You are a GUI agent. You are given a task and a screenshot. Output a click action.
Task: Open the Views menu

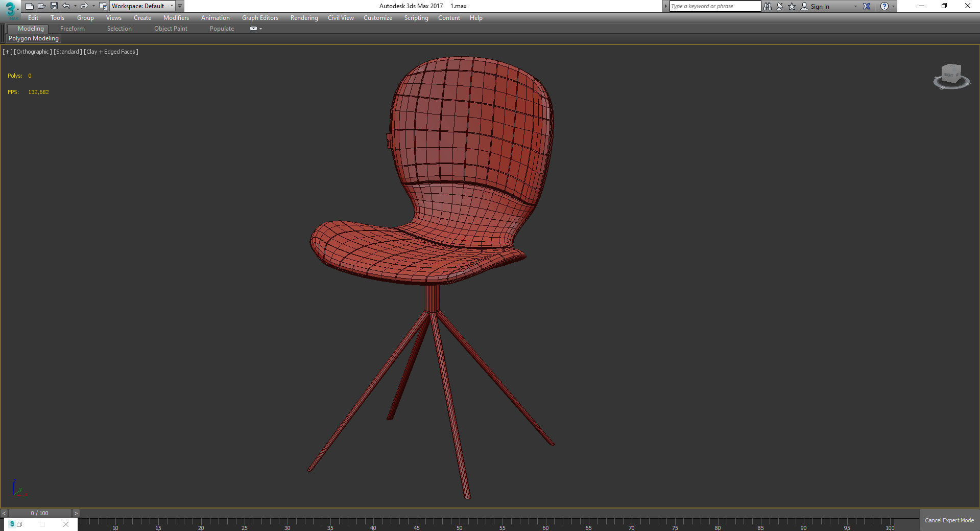tap(113, 18)
